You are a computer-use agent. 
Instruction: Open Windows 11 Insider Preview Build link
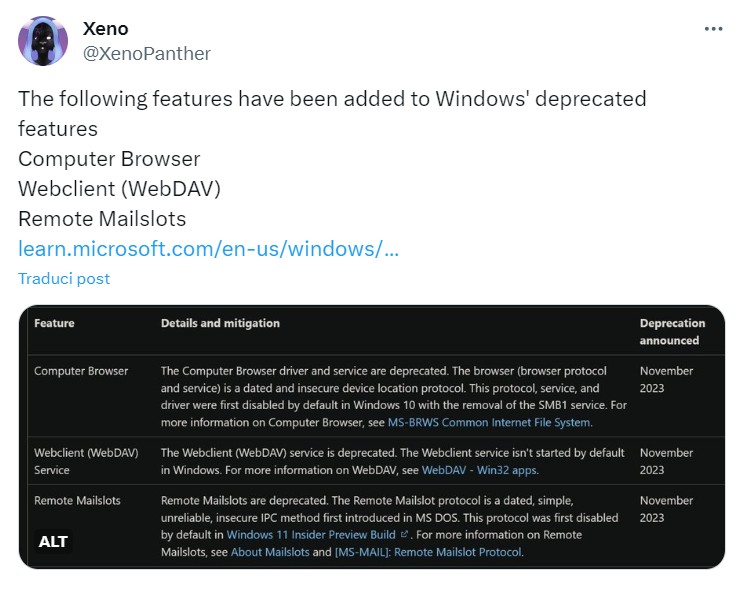(x=311, y=535)
